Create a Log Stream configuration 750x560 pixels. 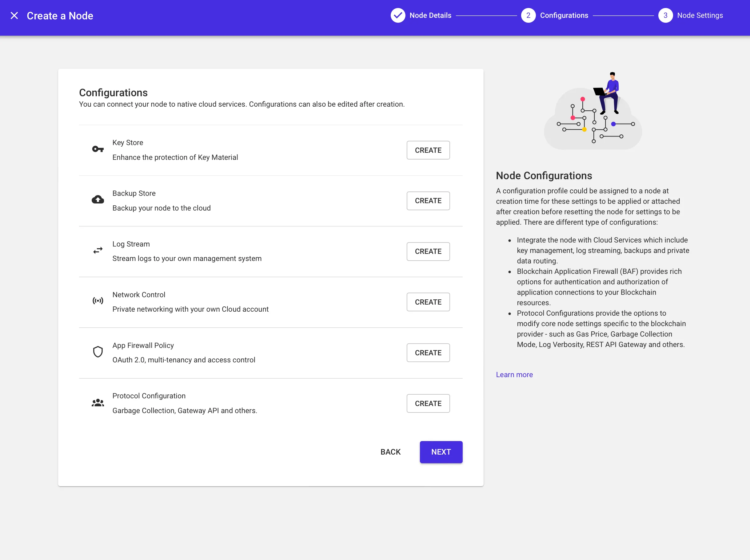tap(428, 251)
